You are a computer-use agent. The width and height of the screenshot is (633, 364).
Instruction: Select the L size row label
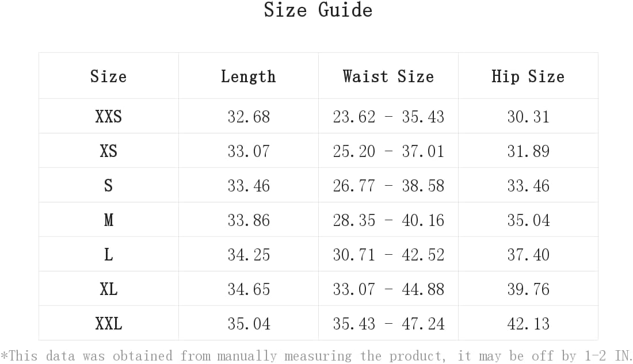tap(109, 255)
